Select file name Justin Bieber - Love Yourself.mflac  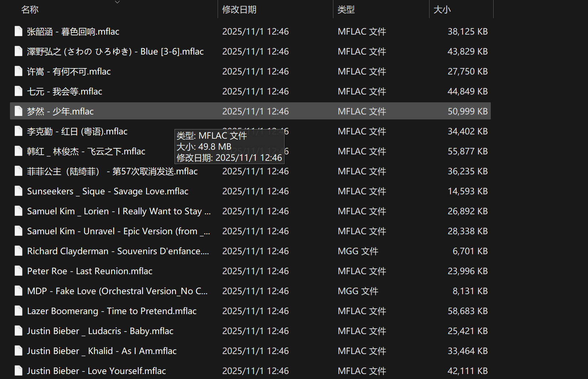pyautogui.click(x=97, y=371)
